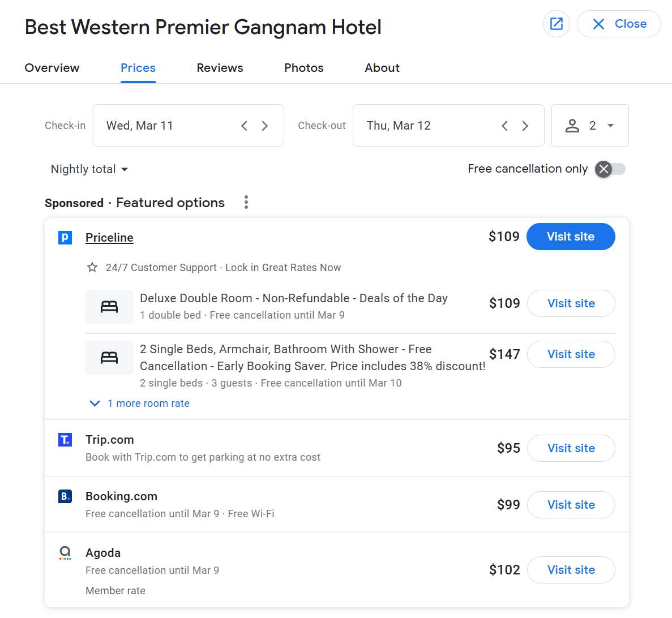This screenshot has height=618, width=672.
Task: Click the Wed, Mar 11 check-in field
Action: tap(164, 126)
